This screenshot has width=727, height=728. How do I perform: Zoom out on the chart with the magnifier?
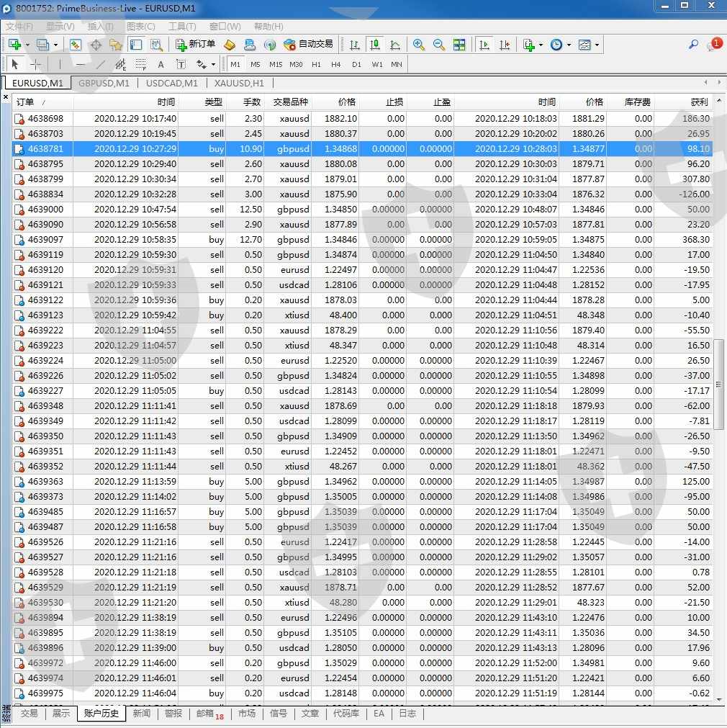[438, 45]
